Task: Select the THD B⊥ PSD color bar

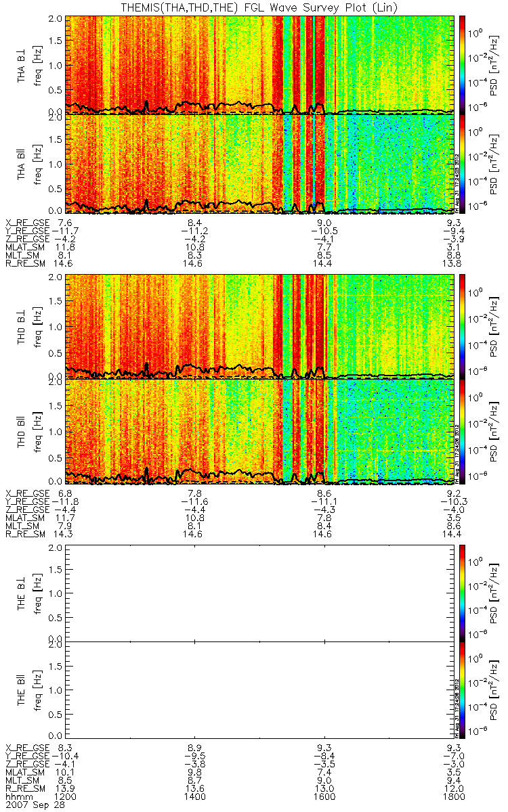Action: (x=463, y=325)
